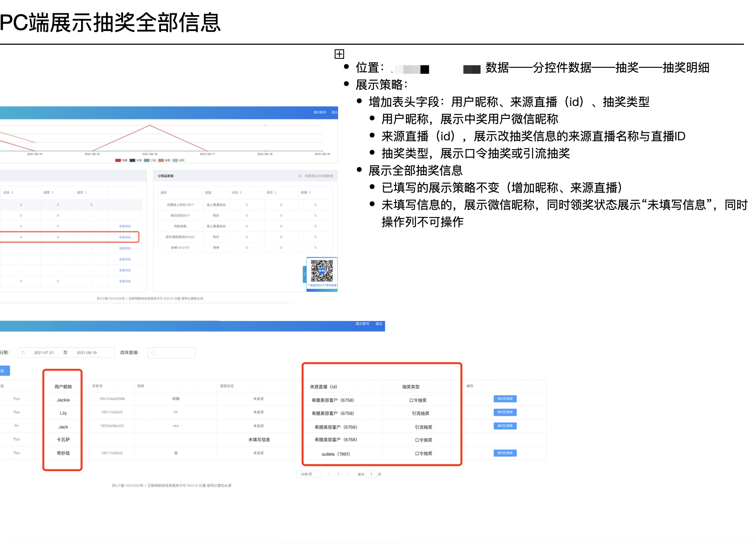Click the 砍价海报测试041601 product row name
Screen dimensions: 756x544
[x=180, y=237]
